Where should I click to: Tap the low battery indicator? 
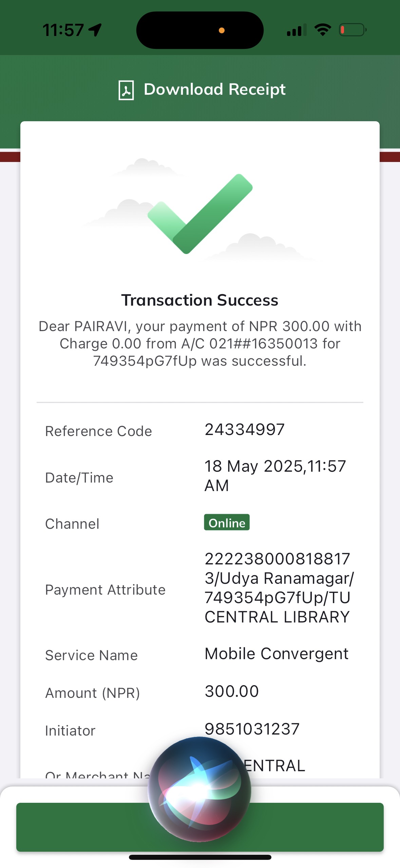tap(353, 30)
